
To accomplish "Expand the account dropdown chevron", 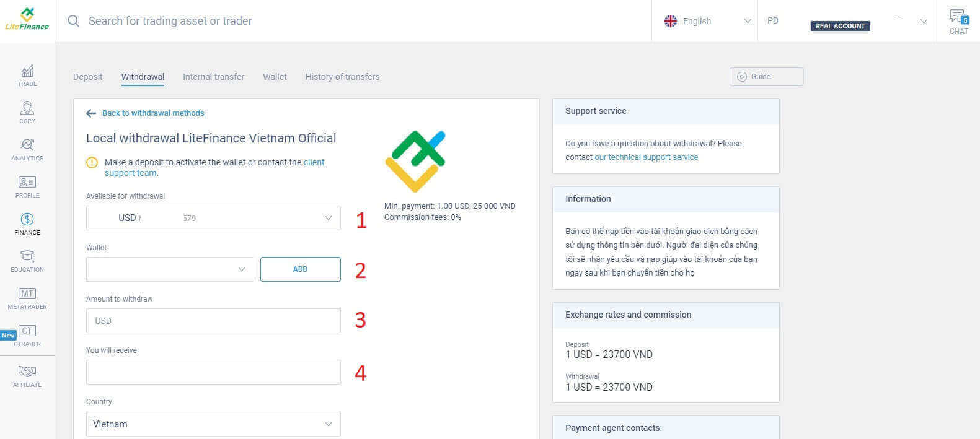I will [924, 22].
